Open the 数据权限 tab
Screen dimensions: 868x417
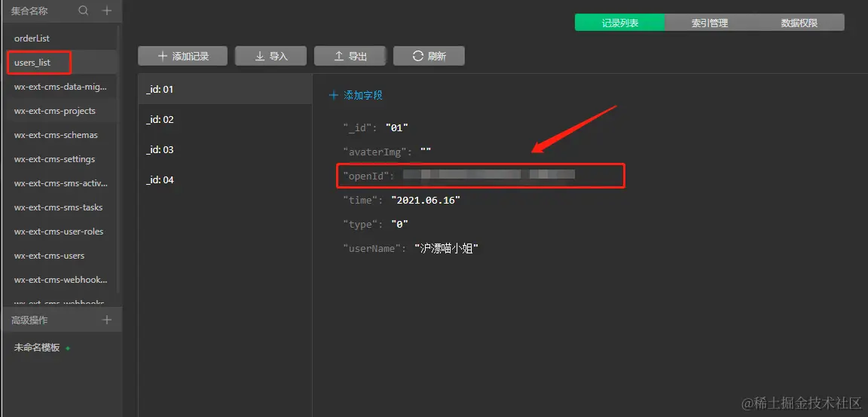[x=799, y=23]
